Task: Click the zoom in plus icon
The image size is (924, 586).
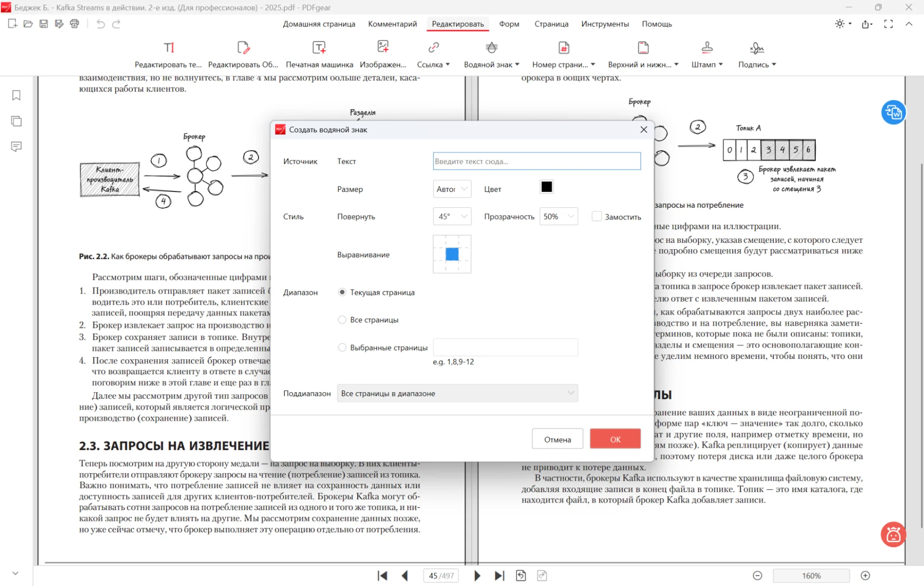Action: [x=865, y=575]
